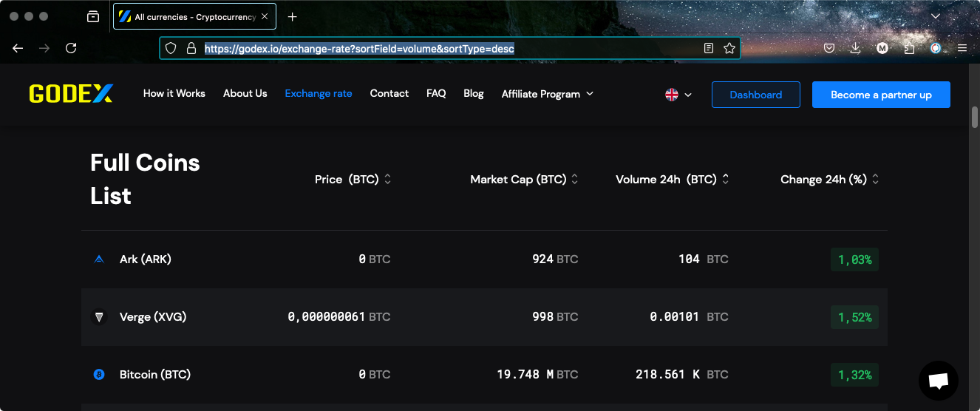This screenshot has width=980, height=411.
Task: Go back with the browser back arrow
Action: click(18, 48)
